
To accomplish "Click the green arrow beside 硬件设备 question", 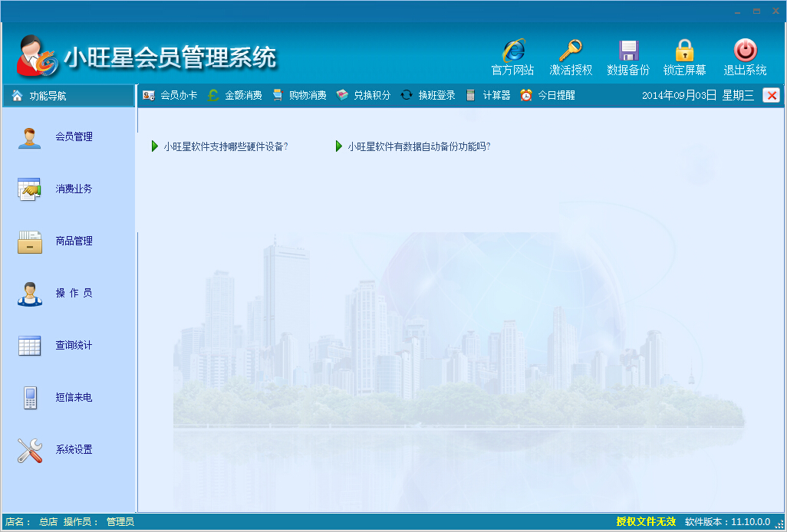I will click(155, 146).
